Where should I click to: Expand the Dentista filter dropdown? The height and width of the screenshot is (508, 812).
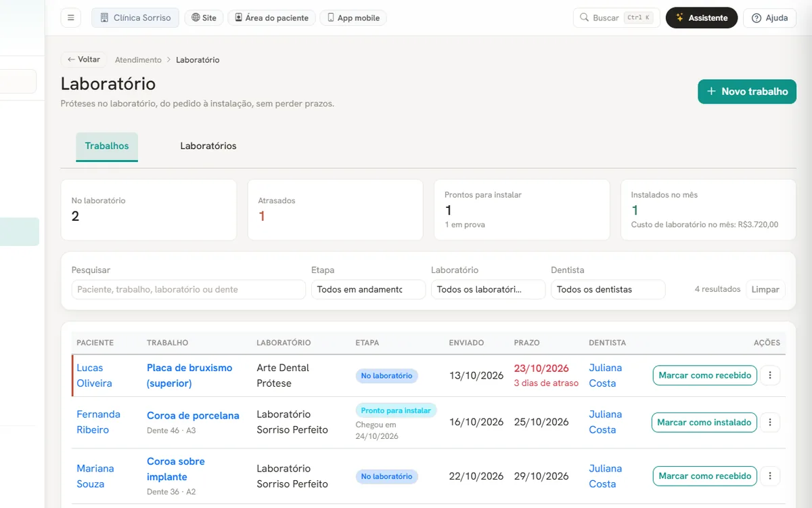608,289
